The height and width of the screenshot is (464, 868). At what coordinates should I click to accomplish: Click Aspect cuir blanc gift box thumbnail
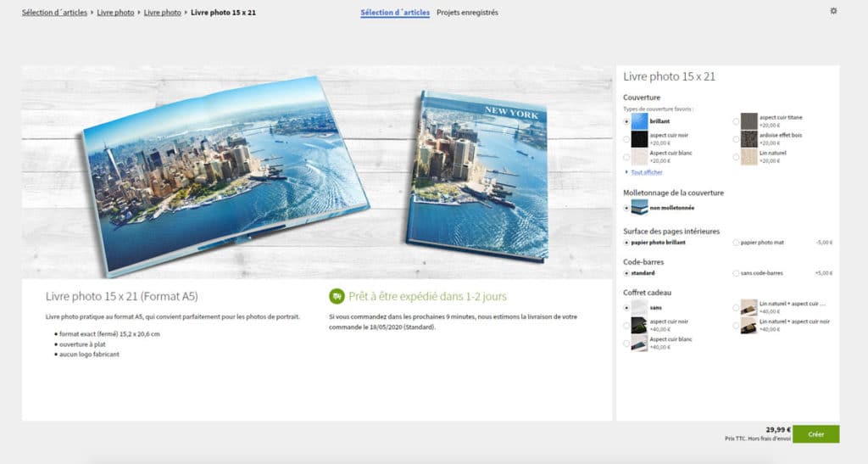[x=639, y=343]
